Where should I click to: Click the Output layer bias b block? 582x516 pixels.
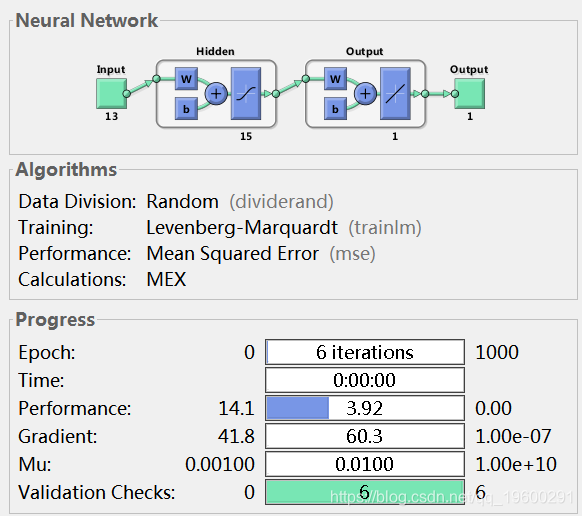[336, 108]
